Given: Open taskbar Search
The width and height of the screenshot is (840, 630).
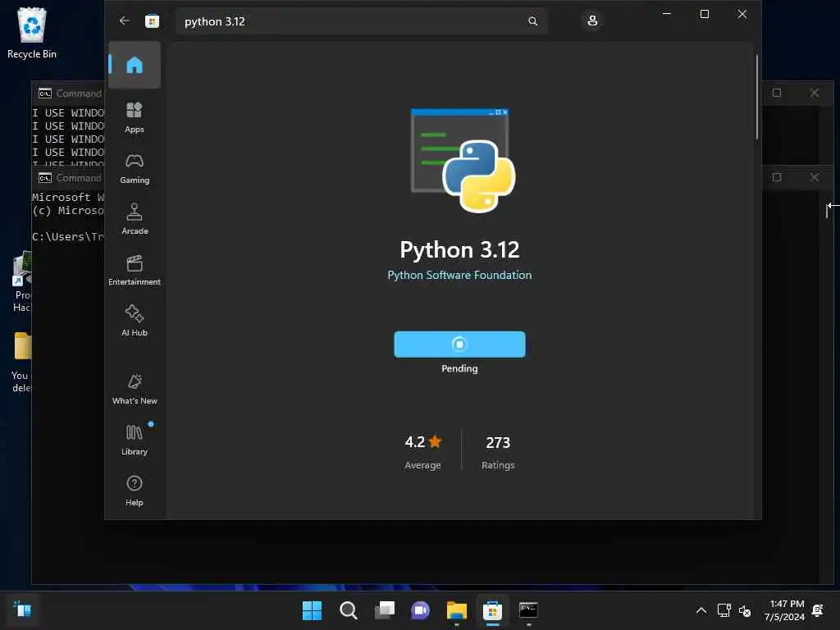Looking at the screenshot, I should [348, 610].
